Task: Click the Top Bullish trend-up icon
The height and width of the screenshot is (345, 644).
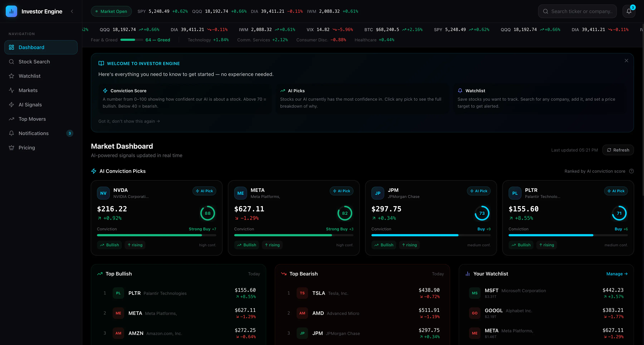Action: [x=100, y=274]
